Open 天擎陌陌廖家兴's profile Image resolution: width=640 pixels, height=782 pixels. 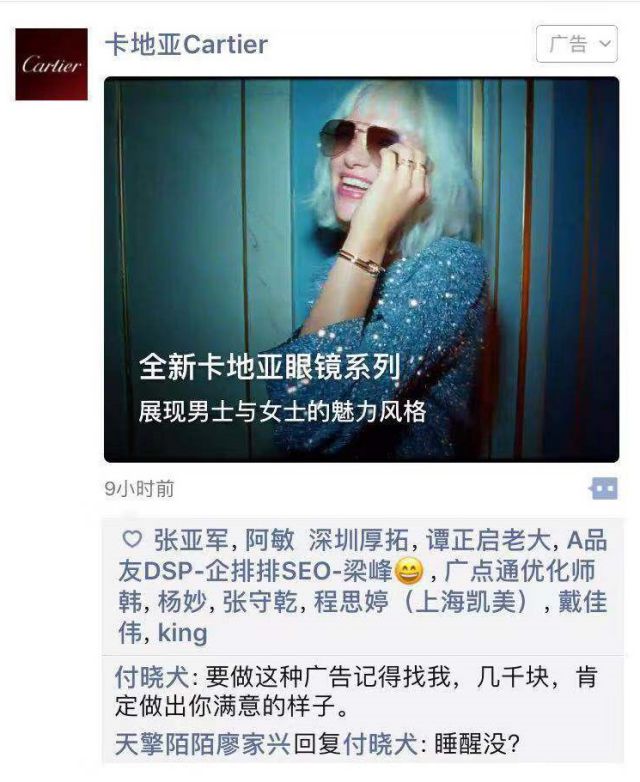[x=203, y=744]
